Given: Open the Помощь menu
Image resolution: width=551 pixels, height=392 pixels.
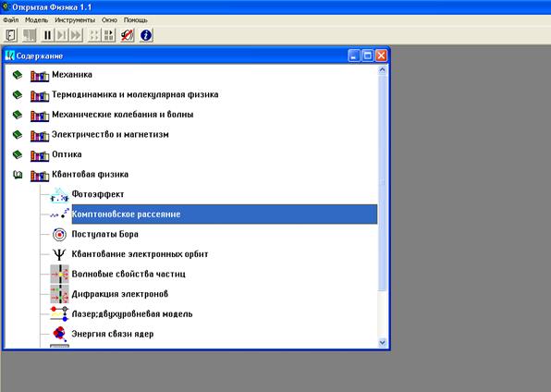Looking at the screenshot, I should coord(136,20).
